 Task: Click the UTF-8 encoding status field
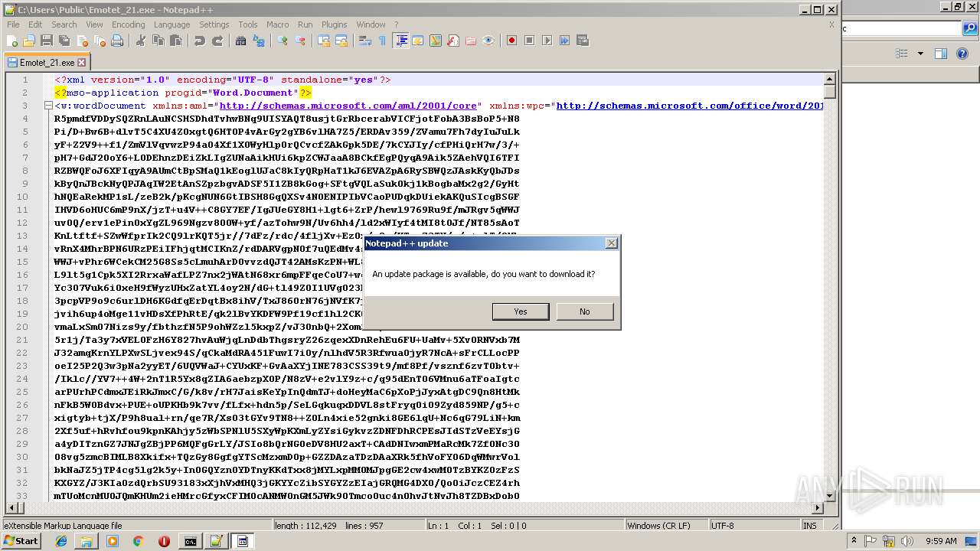[x=754, y=526]
